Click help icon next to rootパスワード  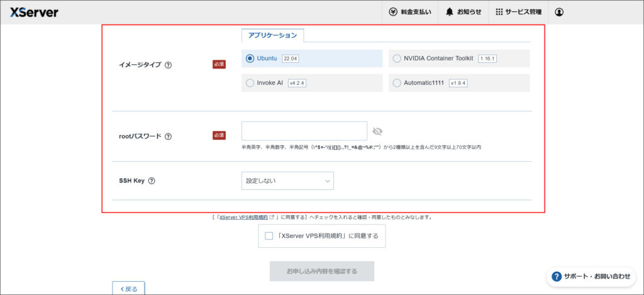tap(168, 136)
